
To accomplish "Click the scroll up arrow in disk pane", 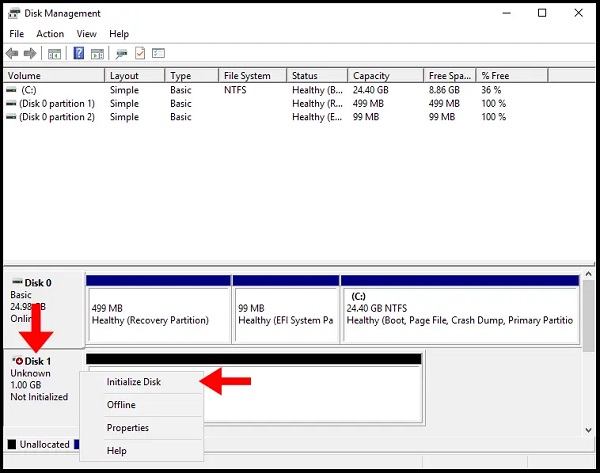I will pos(589,274).
